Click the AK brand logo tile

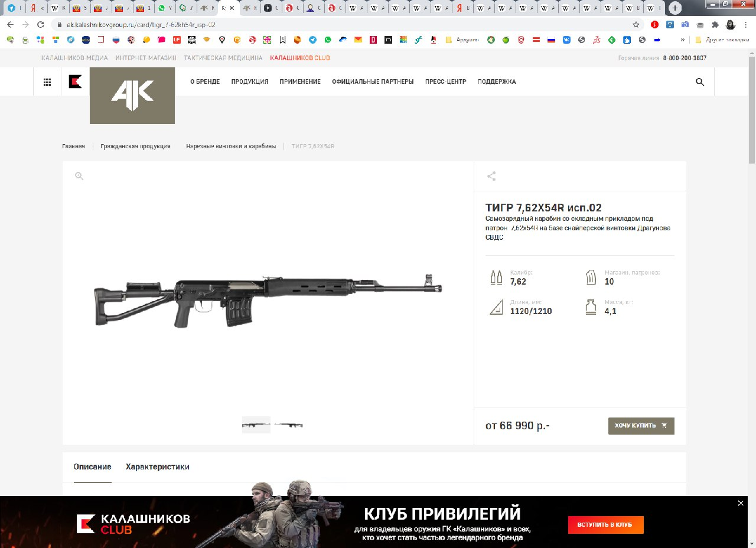132,96
